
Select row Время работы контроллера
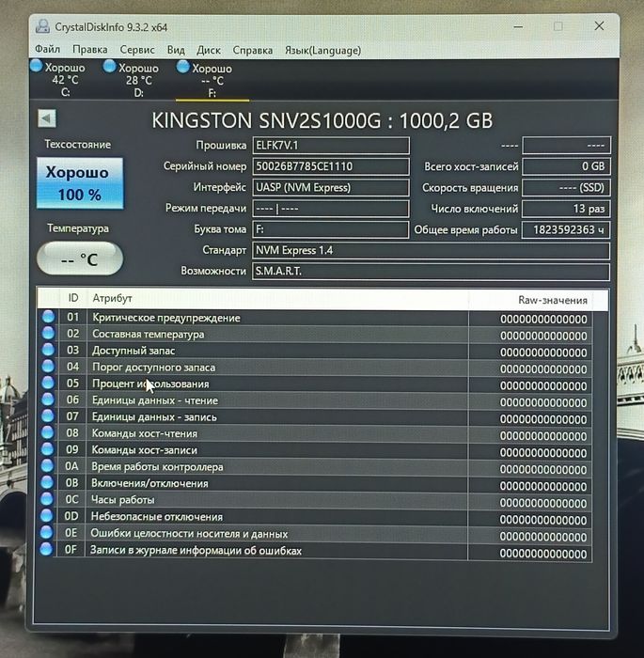[316, 467]
